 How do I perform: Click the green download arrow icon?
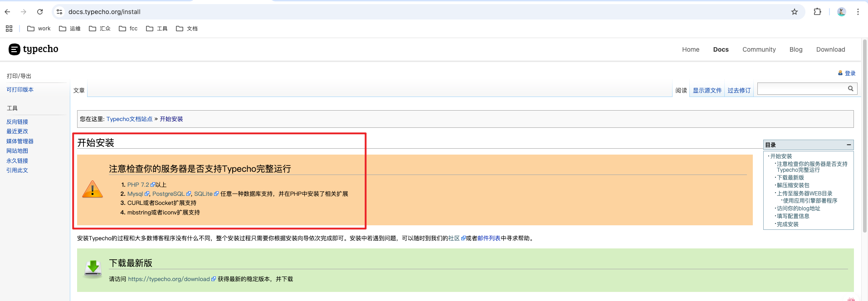(x=93, y=268)
